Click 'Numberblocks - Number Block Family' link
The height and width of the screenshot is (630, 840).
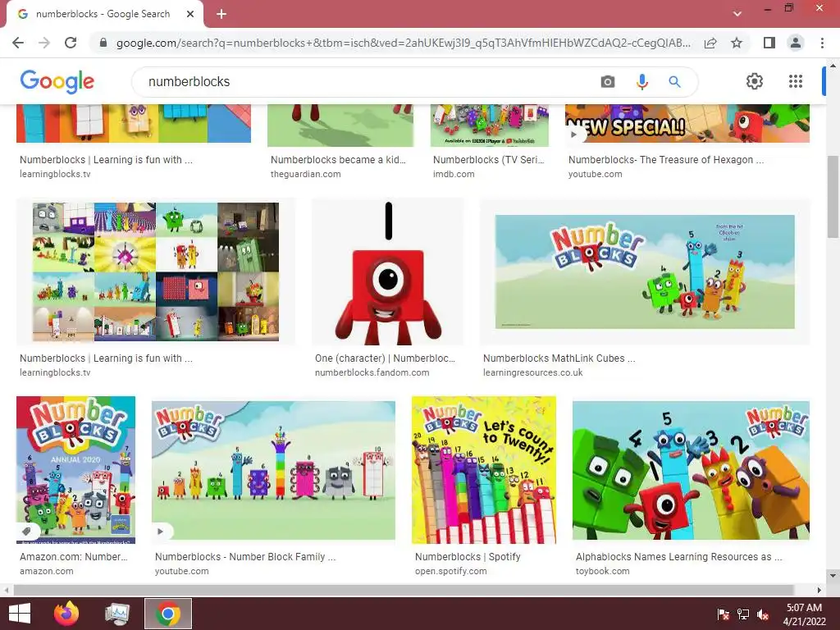pos(245,557)
